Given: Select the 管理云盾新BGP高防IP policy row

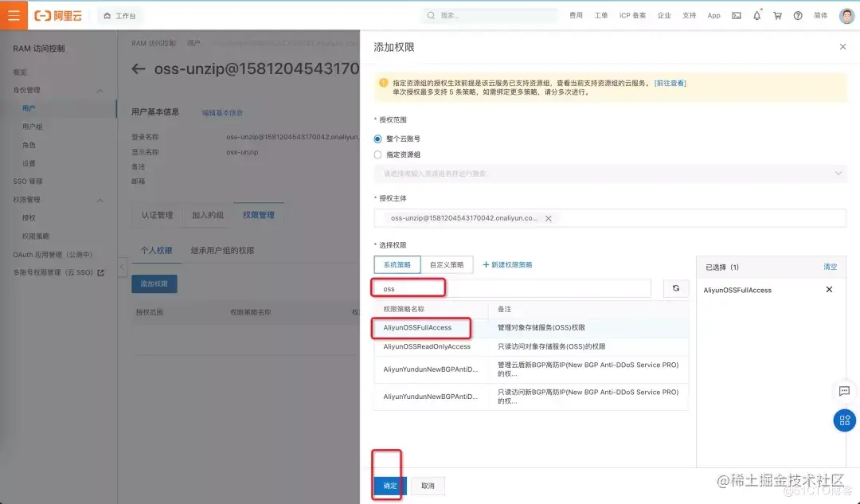Looking at the screenshot, I should (x=531, y=369).
